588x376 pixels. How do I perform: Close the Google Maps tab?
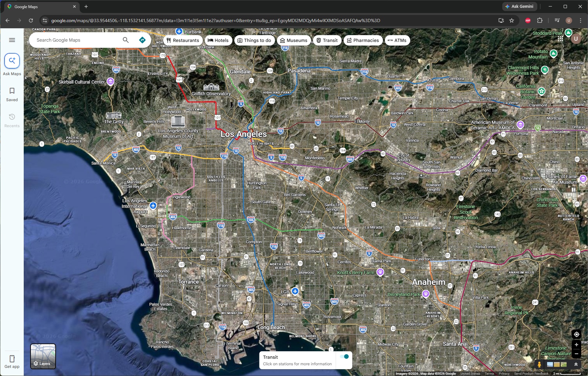tap(74, 7)
